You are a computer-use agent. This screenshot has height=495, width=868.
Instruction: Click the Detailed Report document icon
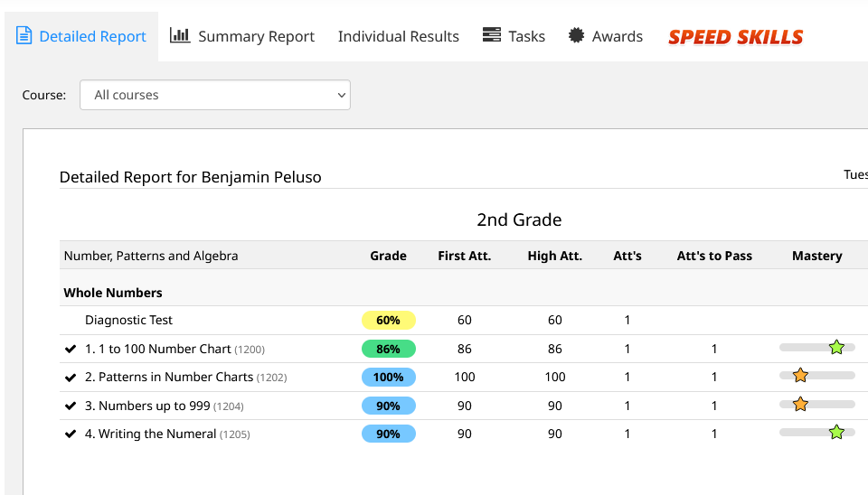click(24, 36)
